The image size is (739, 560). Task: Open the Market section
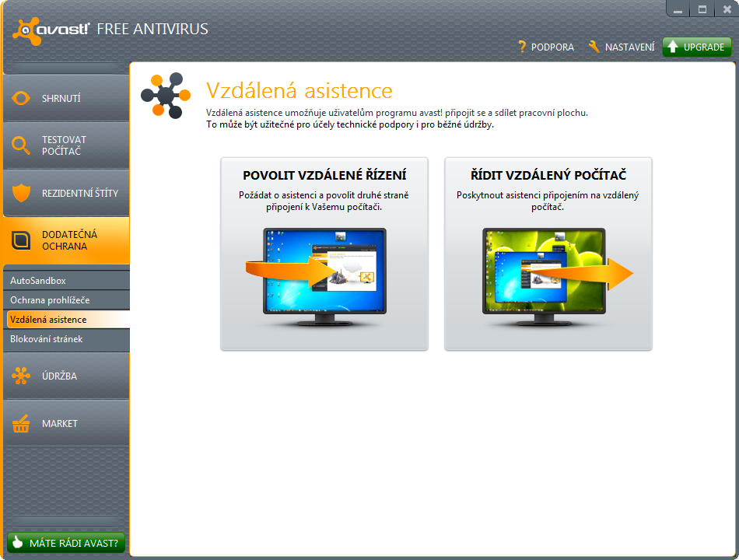66,423
